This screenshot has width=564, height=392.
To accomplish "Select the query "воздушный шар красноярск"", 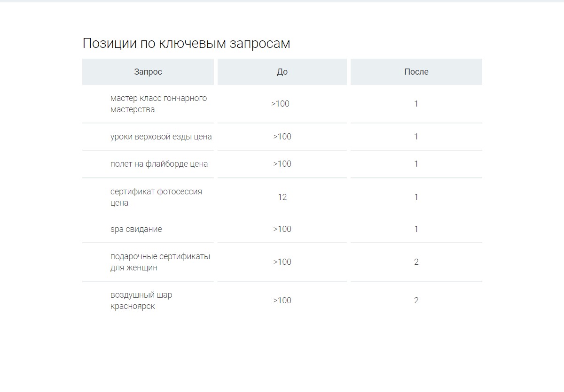I will 141,300.
